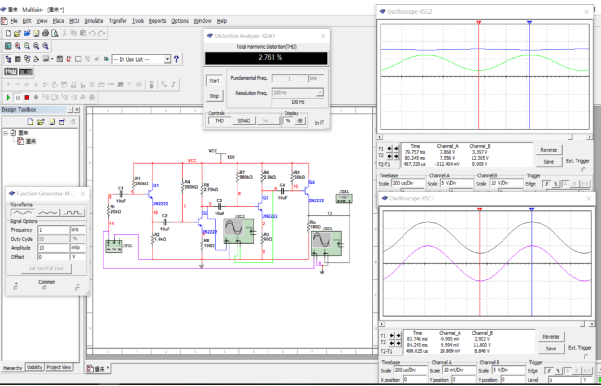
Task: Collapse the root design tree node
Action: point(7,133)
